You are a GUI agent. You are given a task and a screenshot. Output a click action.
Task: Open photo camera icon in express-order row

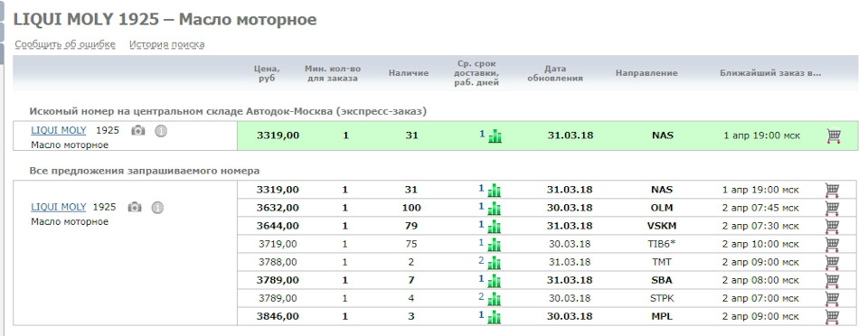coord(137,131)
